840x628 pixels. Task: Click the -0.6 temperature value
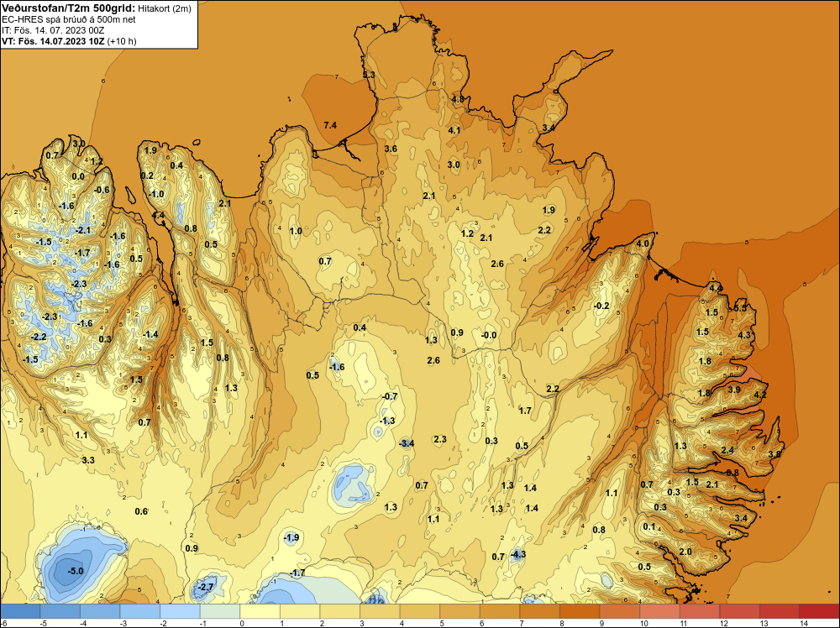(x=102, y=190)
